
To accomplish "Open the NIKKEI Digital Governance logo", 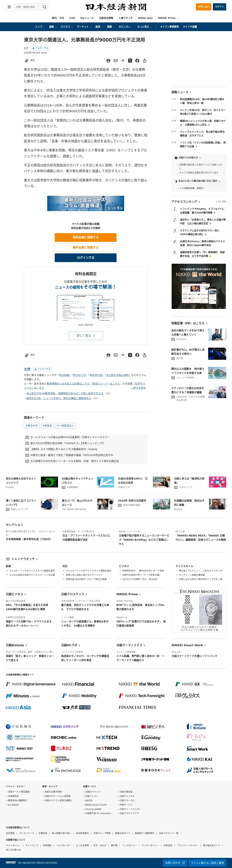I will pos(31,684).
